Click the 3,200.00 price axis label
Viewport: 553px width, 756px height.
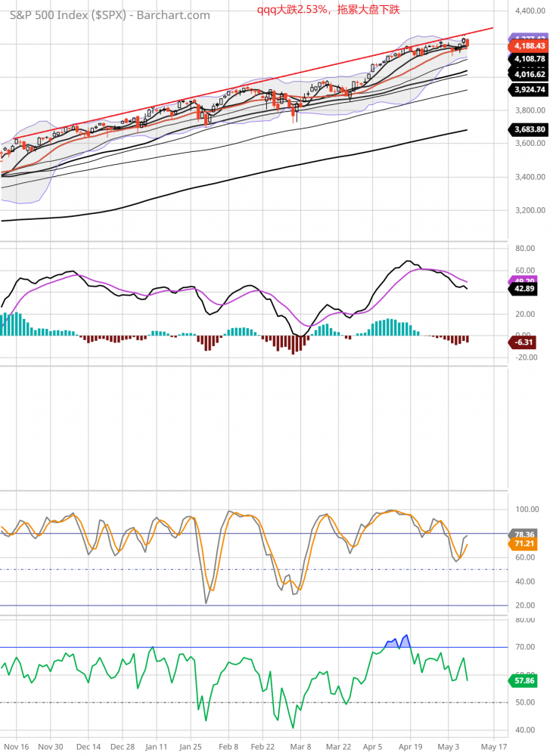click(x=530, y=210)
